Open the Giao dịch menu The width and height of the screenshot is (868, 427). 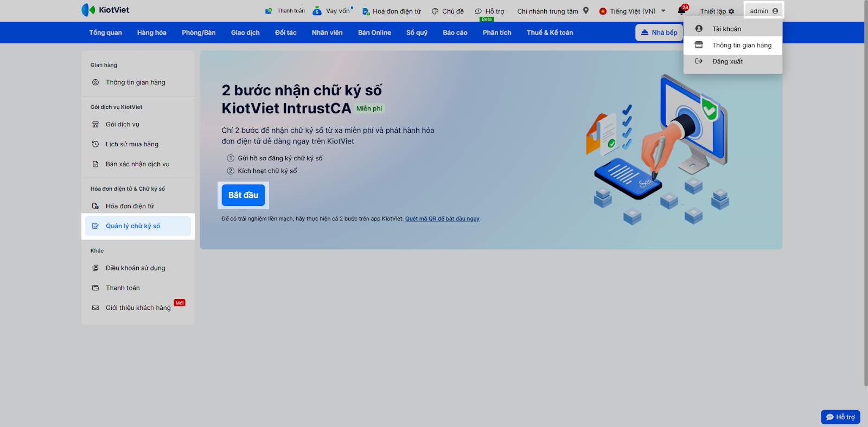(x=245, y=33)
